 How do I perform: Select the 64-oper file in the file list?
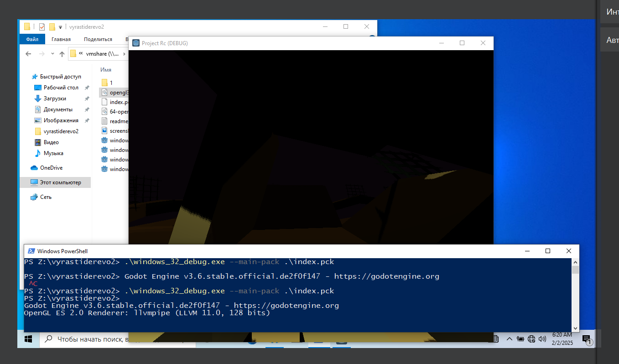pyautogui.click(x=115, y=111)
